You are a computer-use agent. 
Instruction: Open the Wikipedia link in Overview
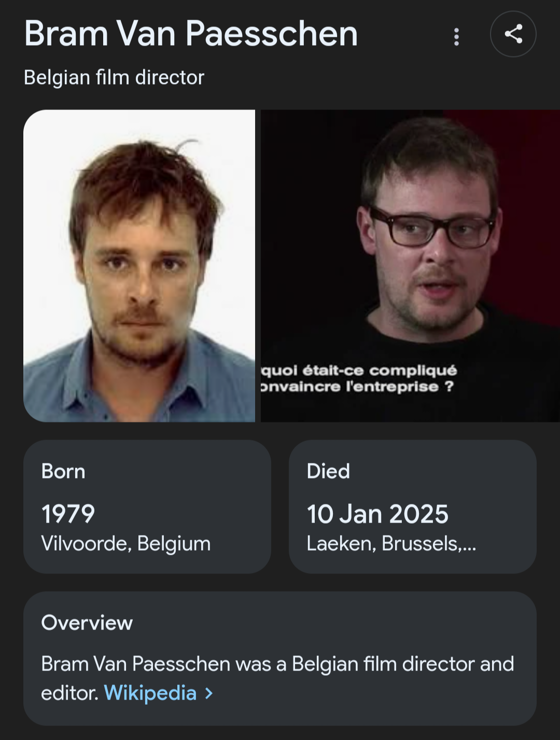coord(150,693)
